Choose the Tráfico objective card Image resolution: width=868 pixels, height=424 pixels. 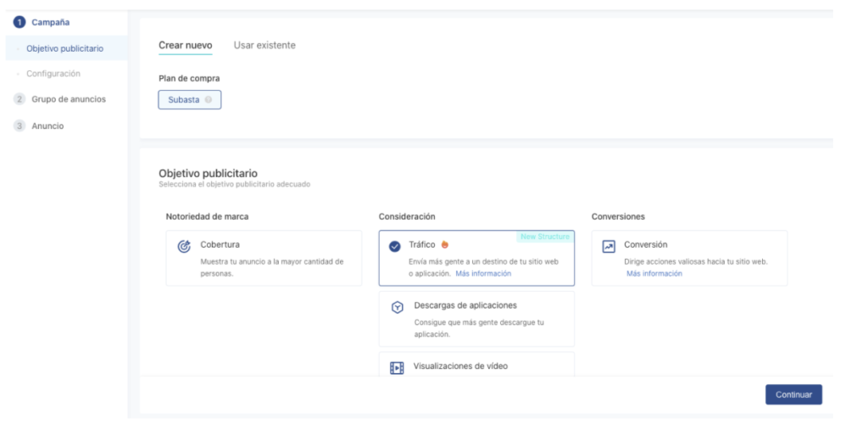476,258
